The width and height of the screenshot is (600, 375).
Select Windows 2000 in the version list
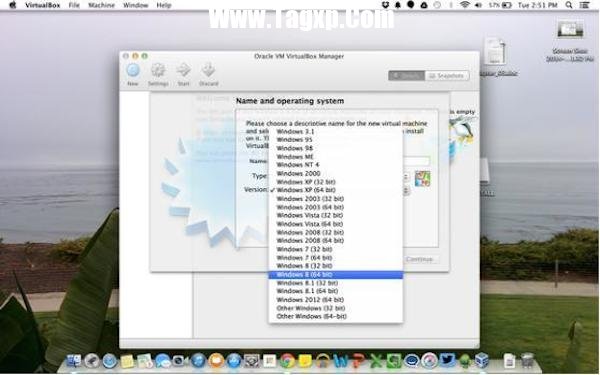click(336, 173)
